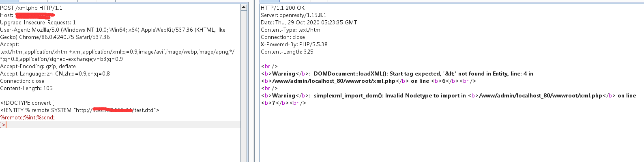Click the 'Accept-Language: zh-CN' header
The height and width of the screenshot is (162, 644).
point(55,73)
